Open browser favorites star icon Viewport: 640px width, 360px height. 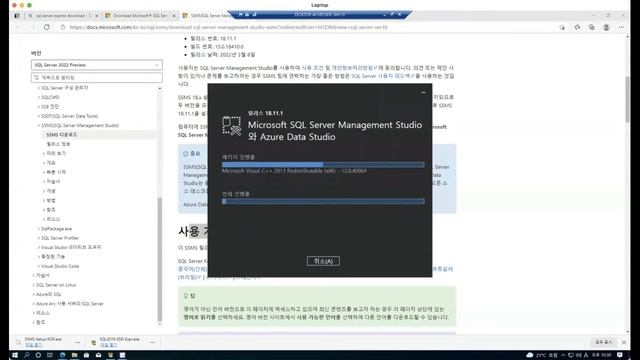(577, 27)
